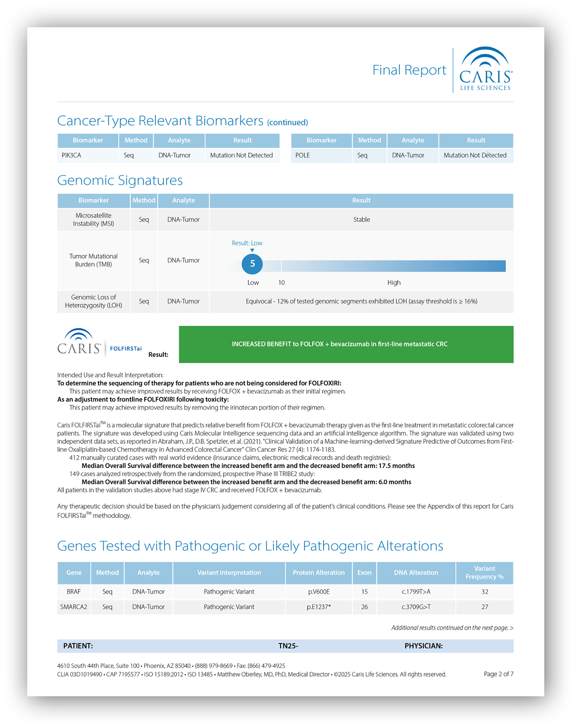Click the Caris Life Sciences logo at top right
Image resolution: width=576 pixels, height=728 pixels.
(485, 69)
